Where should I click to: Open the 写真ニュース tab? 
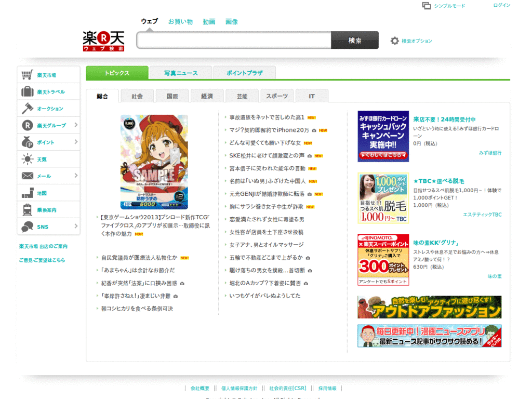[181, 73]
